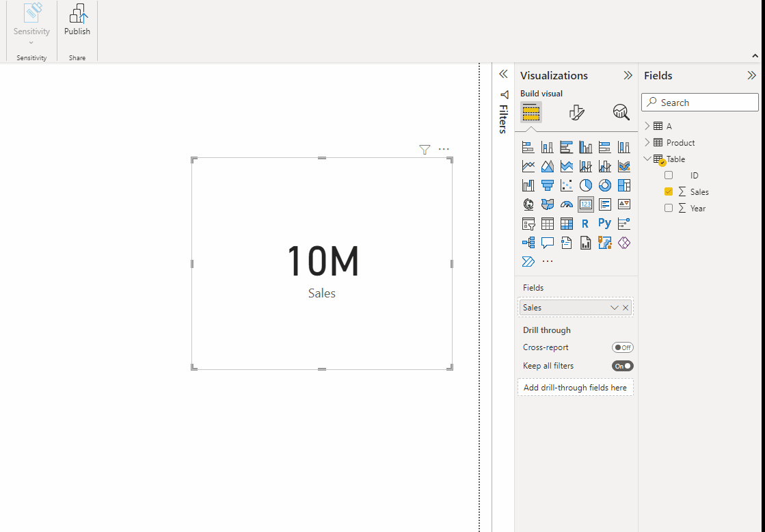This screenshot has height=532, width=765.
Task: Select the table visual
Action: click(x=548, y=224)
